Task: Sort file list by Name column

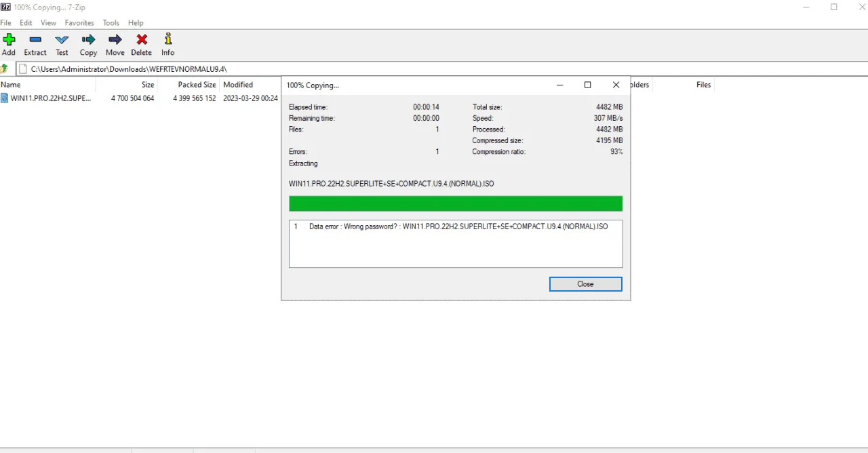Action: [47, 85]
